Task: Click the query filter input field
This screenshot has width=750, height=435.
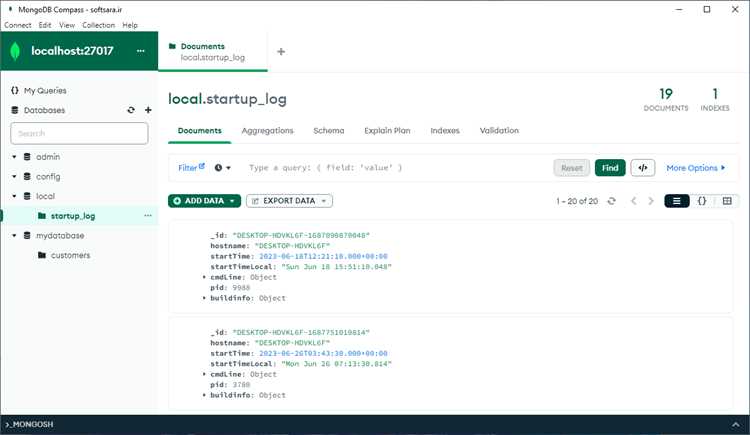Action: point(397,168)
